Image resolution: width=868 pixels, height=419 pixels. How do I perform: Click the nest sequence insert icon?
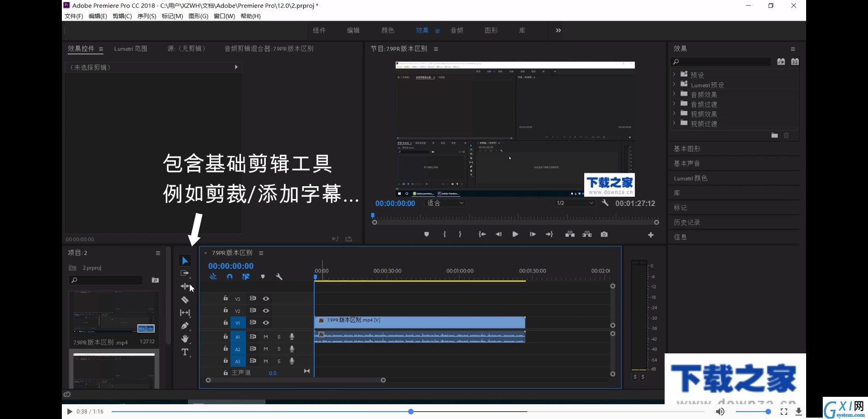pyautogui.click(x=213, y=277)
